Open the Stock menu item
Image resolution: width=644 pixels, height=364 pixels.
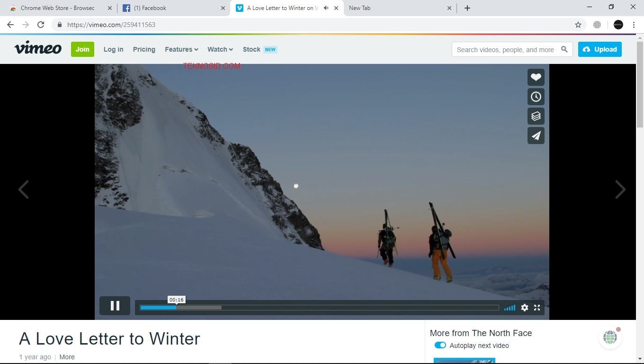pyautogui.click(x=259, y=49)
